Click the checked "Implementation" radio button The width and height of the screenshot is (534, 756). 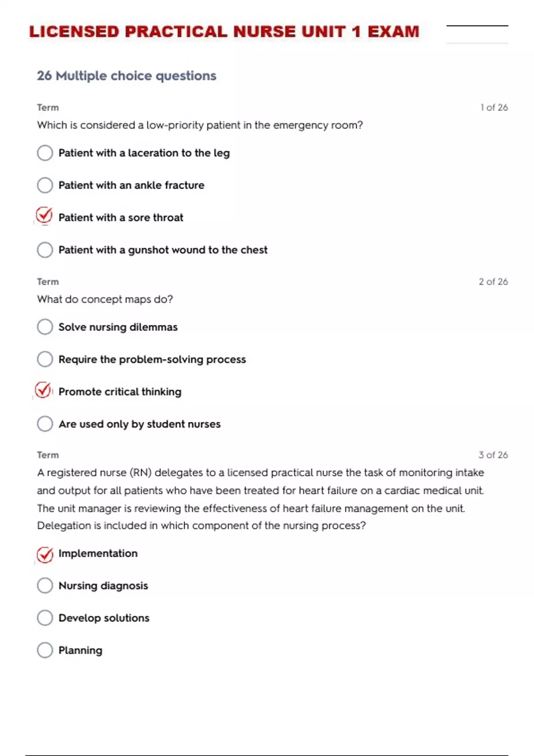45,555
